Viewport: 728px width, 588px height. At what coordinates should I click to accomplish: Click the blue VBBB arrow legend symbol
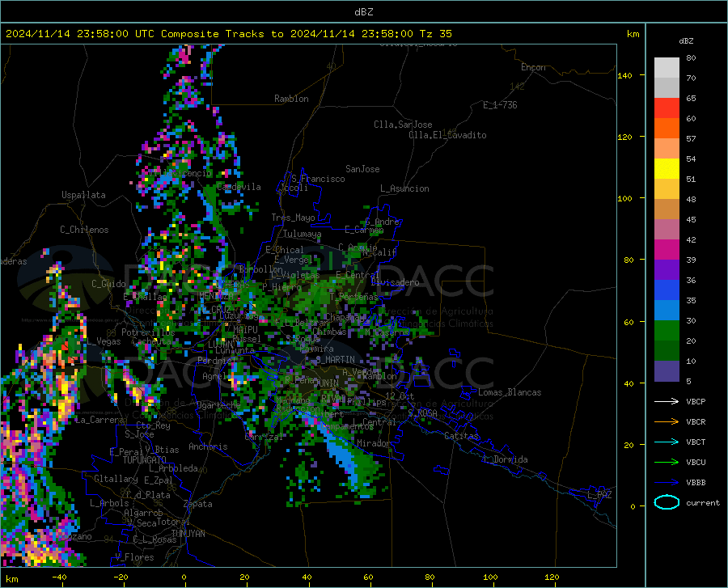tap(667, 482)
